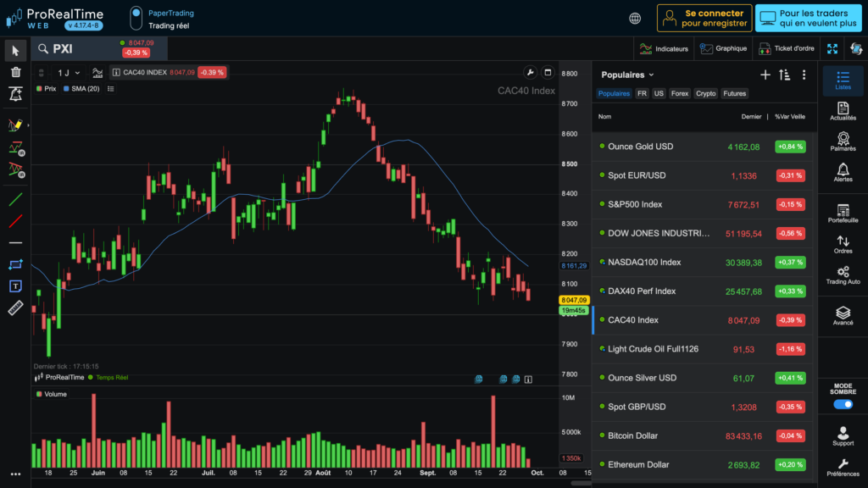This screenshot has height=488, width=868.
Task: Sort by %Var Veille column header
Action: tap(790, 117)
